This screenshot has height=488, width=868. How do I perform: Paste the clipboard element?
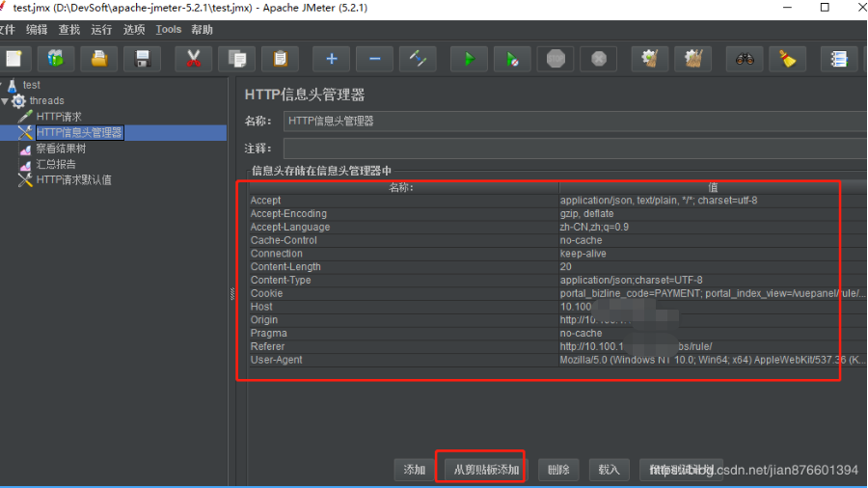(x=280, y=59)
